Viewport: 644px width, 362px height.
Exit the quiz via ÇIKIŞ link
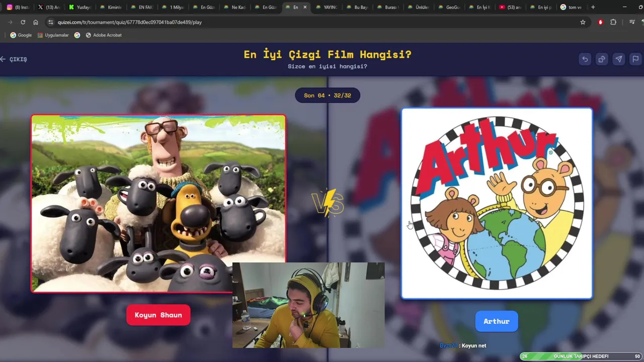coord(14,59)
